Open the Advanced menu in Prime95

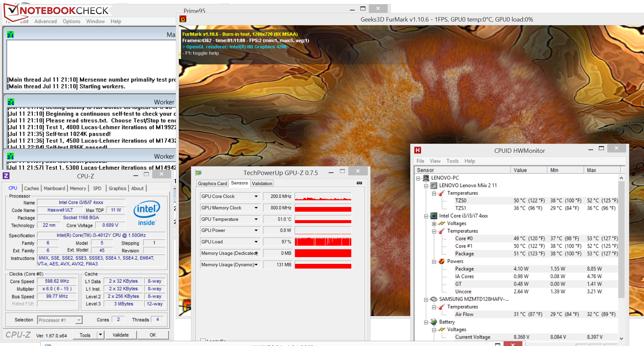(45, 21)
